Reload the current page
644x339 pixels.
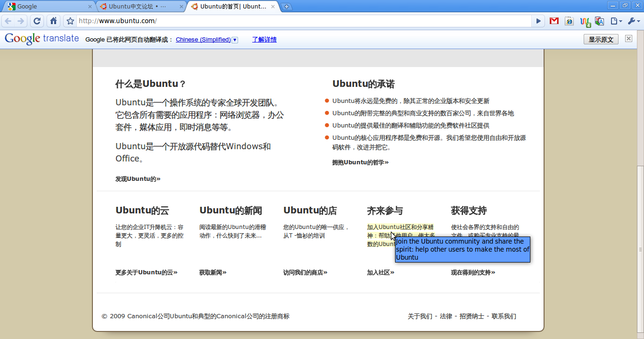coord(37,21)
